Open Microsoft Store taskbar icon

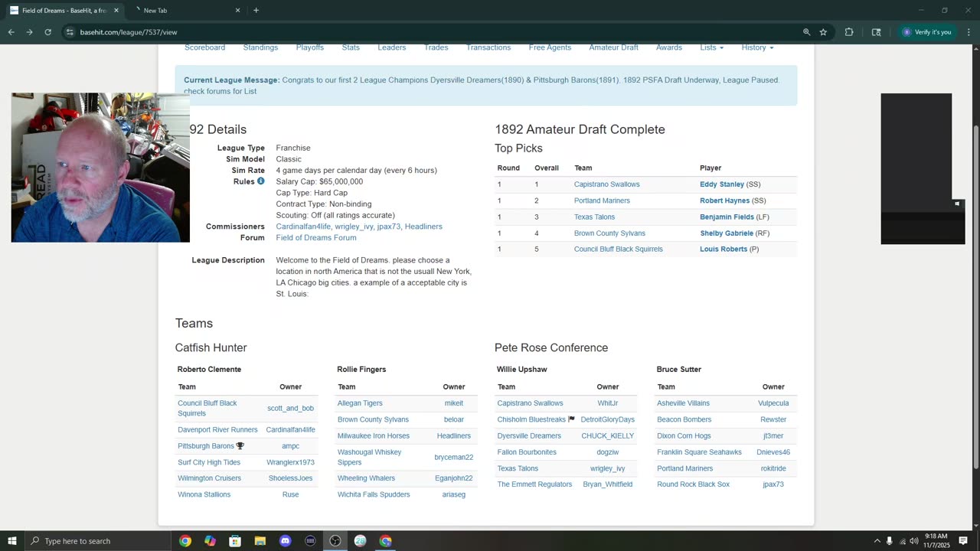(x=235, y=541)
